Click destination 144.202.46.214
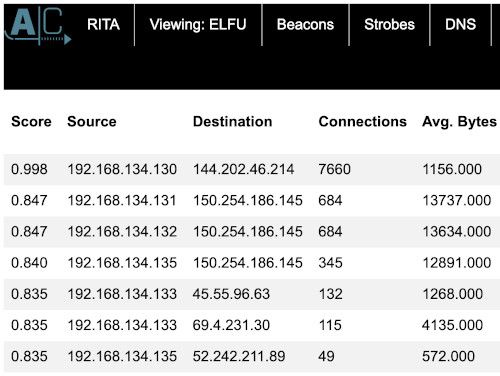This screenshot has width=500, height=376. coord(244,169)
